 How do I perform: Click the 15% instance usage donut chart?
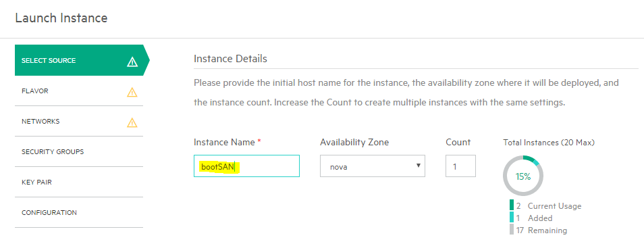(523, 176)
